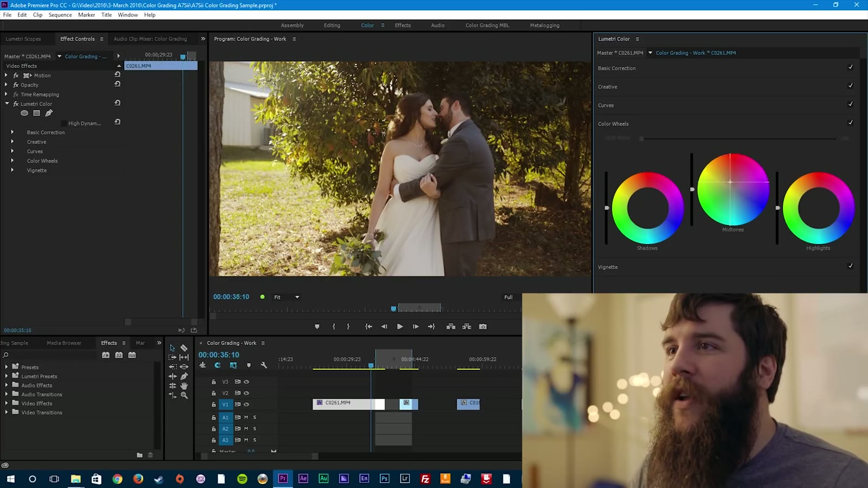Toggle the Curves section checkbox
The height and width of the screenshot is (488, 868).
850,104
